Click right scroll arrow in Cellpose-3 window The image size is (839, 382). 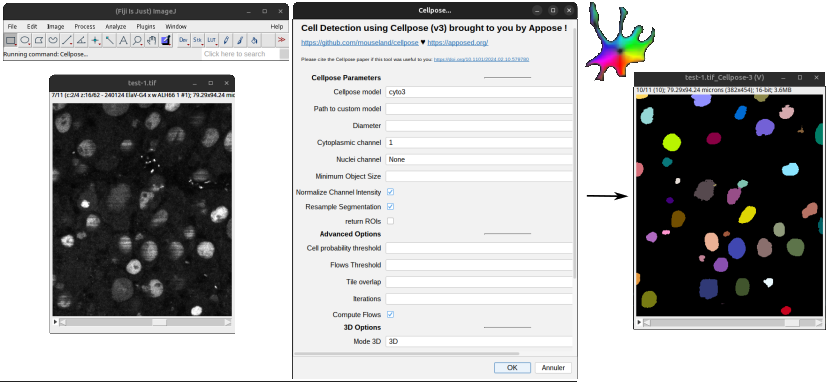point(819,323)
